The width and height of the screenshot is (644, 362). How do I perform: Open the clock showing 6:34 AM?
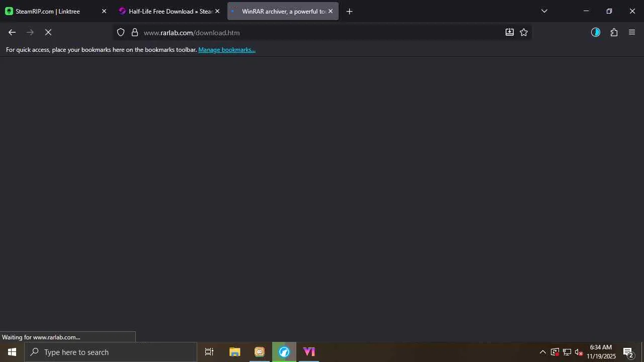click(601, 352)
